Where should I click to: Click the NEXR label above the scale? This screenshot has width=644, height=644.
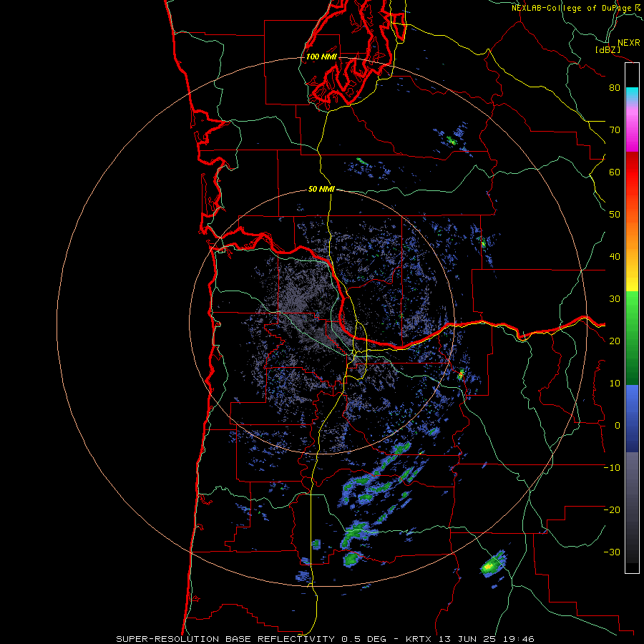pos(628,43)
